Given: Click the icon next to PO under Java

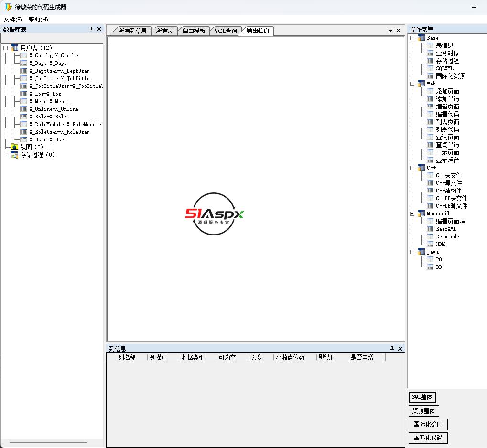Looking at the screenshot, I should (430, 259).
